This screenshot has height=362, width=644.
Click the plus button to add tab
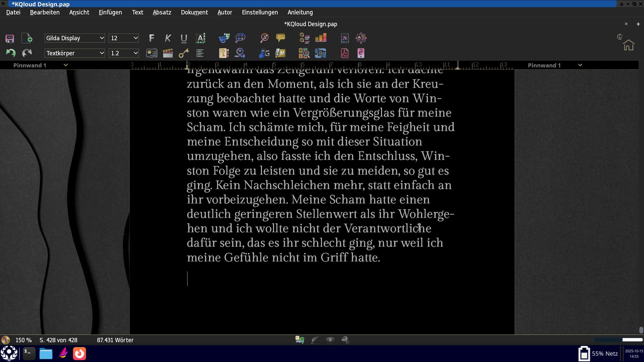(x=638, y=24)
